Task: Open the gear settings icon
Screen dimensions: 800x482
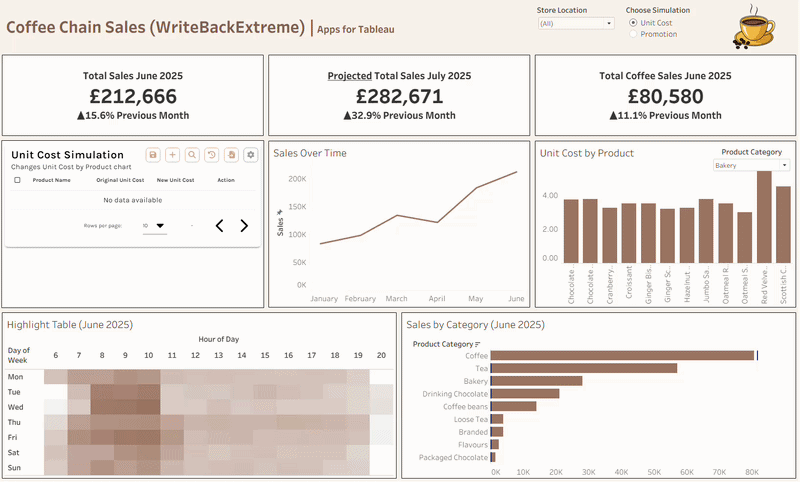Action: 251,155
